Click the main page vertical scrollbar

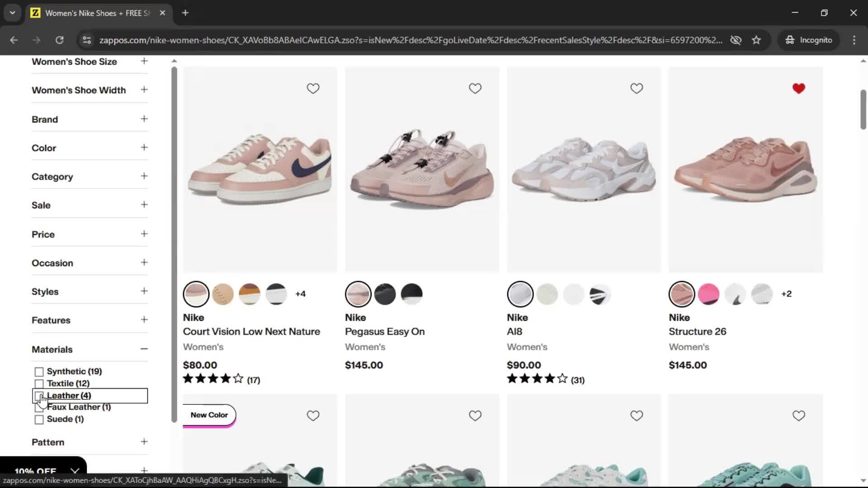pos(863,109)
